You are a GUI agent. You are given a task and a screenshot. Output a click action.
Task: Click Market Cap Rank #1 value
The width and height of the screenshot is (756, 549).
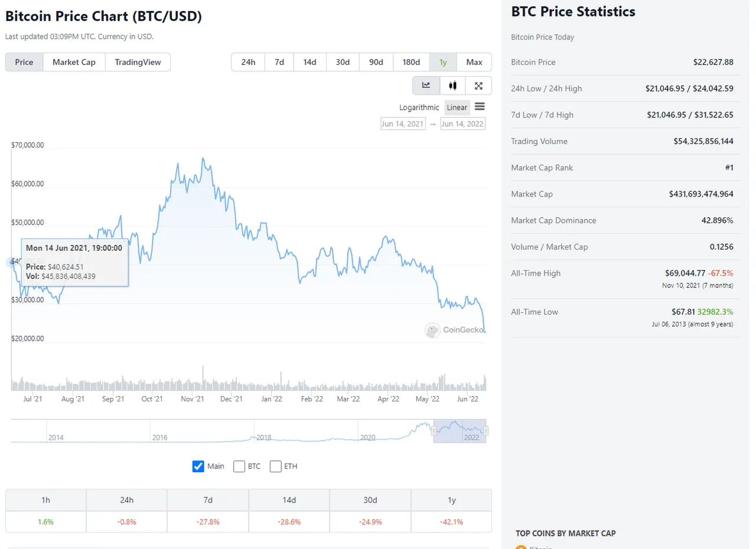[x=729, y=168]
